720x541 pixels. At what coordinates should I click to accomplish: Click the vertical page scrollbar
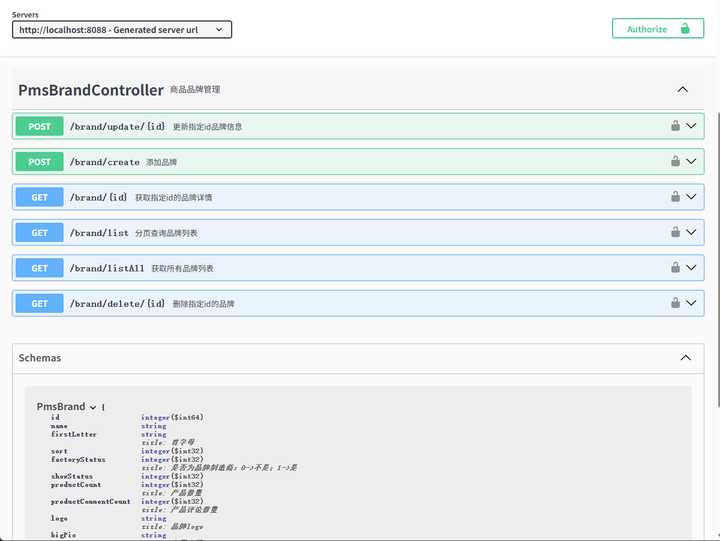click(718, 259)
